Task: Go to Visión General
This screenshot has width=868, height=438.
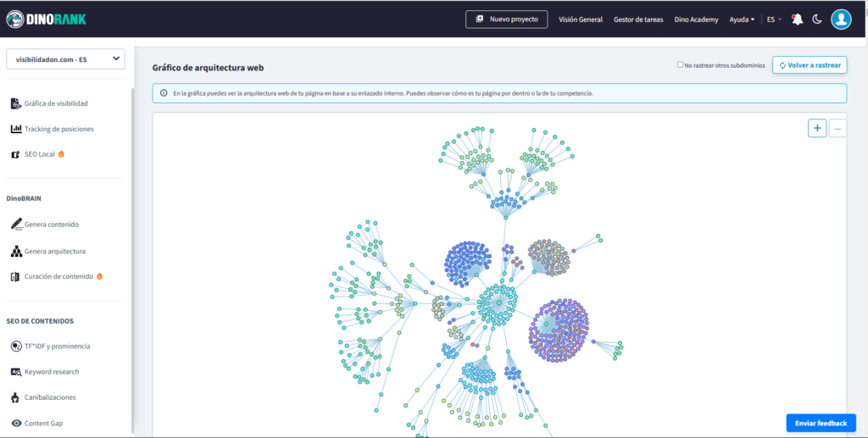Action: 580,19
